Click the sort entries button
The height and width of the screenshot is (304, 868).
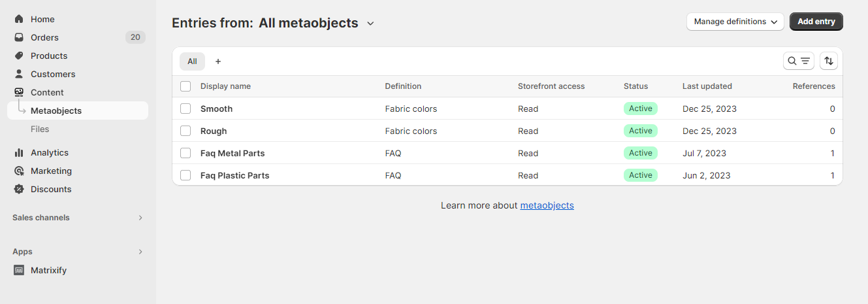tap(828, 61)
